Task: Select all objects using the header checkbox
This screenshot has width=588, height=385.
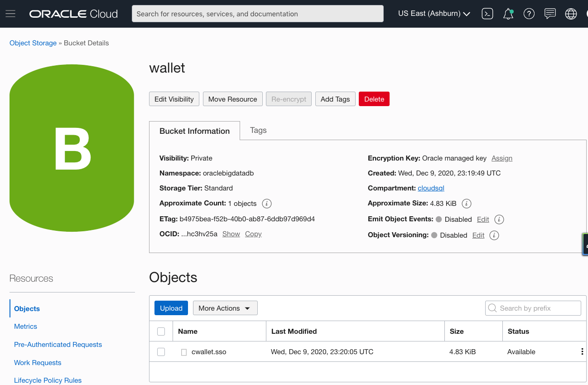Action: pyautogui.click(x=161, y=331)
